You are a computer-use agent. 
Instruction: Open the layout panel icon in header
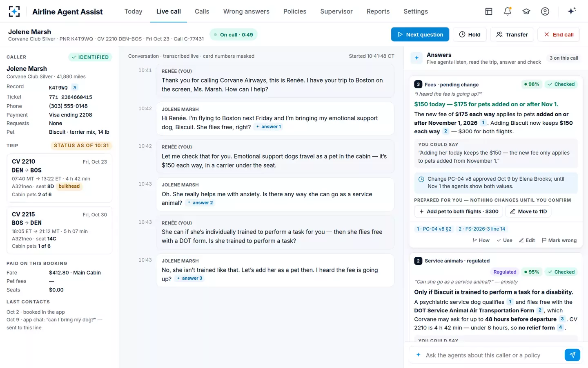tap(489, 11)
